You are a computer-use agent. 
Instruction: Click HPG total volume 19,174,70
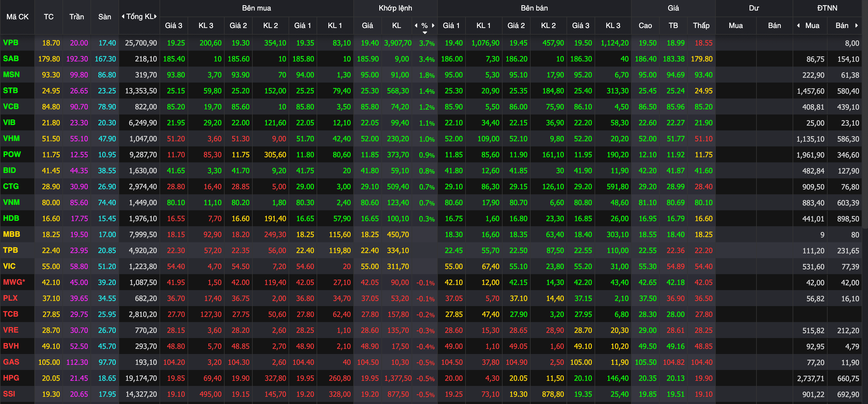[141, 378]
